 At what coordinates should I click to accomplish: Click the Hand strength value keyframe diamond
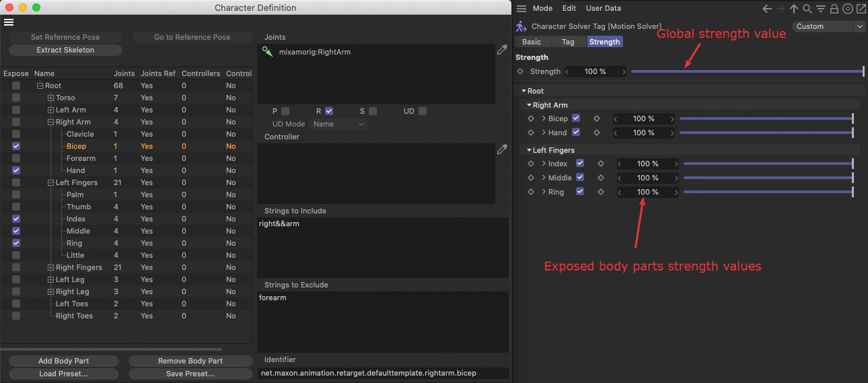596,133
